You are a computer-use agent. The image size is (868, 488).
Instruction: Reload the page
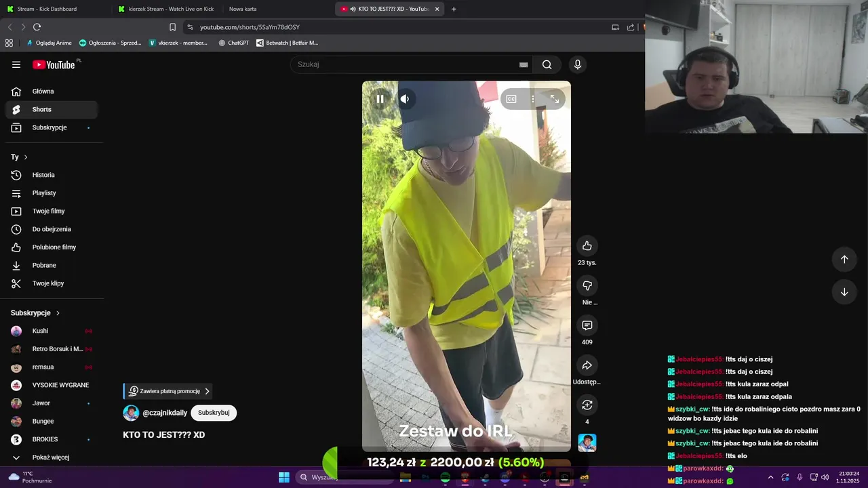(x=37, y=27)
